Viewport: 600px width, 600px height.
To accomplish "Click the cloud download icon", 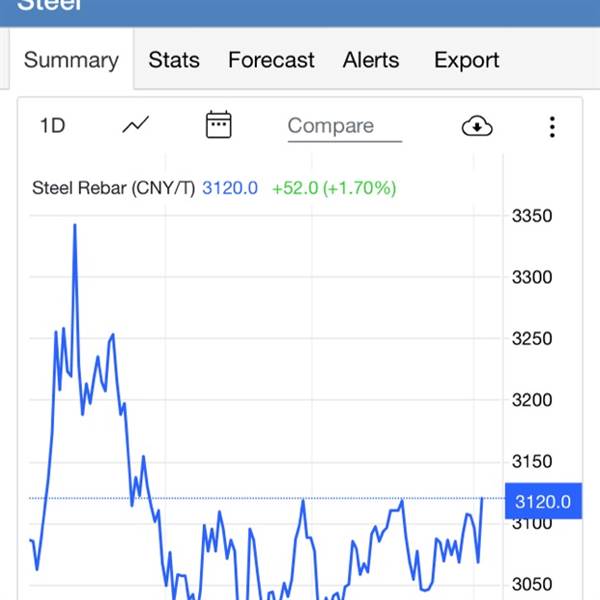I will [477, 126].
